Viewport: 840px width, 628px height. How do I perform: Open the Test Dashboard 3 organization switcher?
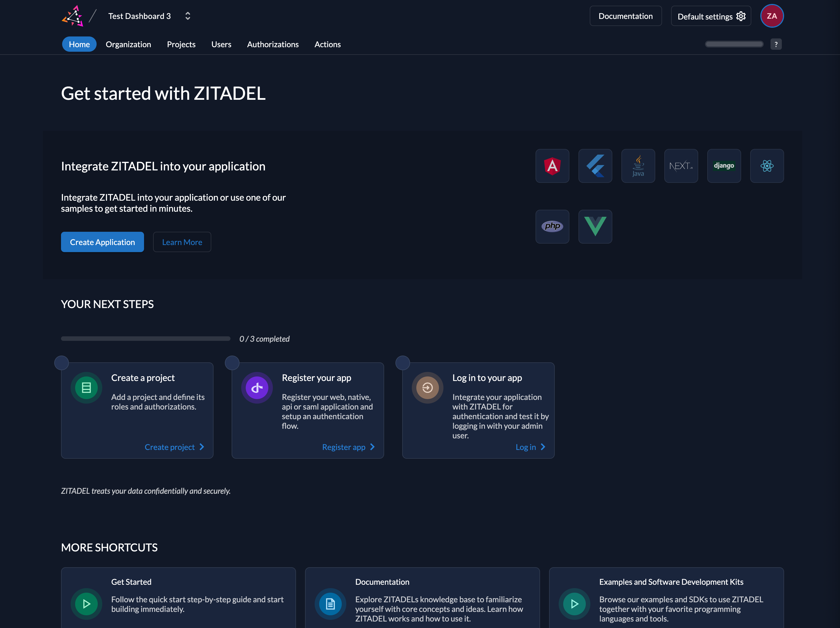click(x=149, y=16)
